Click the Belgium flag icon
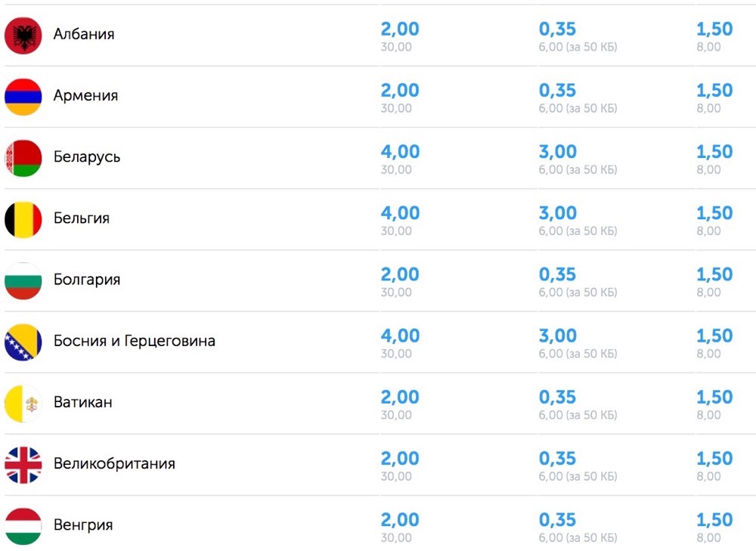The width and height of the screenshot is (756, 551). [23, 219]
